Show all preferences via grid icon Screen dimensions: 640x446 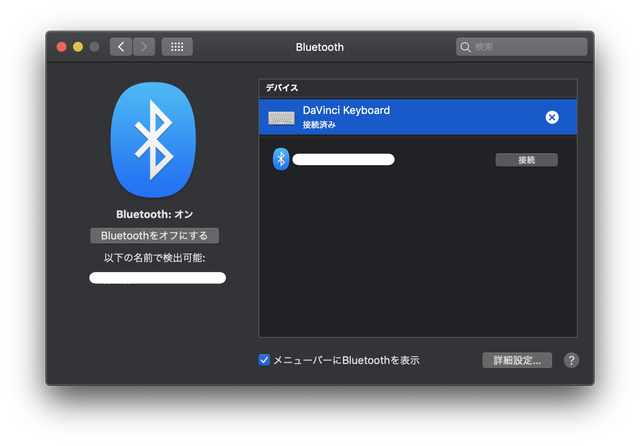click(177, 47)
